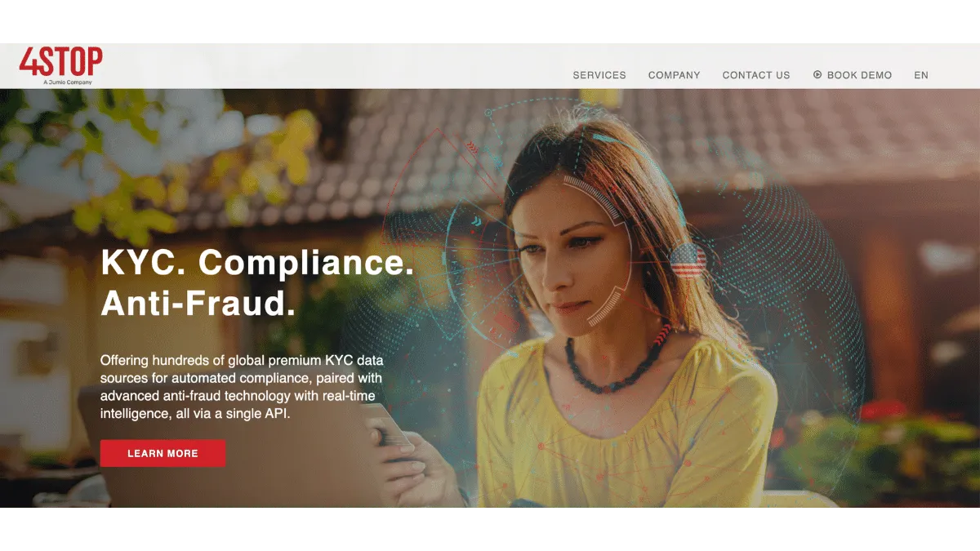
Task: Open the Company menu
Action: (675, 75)
